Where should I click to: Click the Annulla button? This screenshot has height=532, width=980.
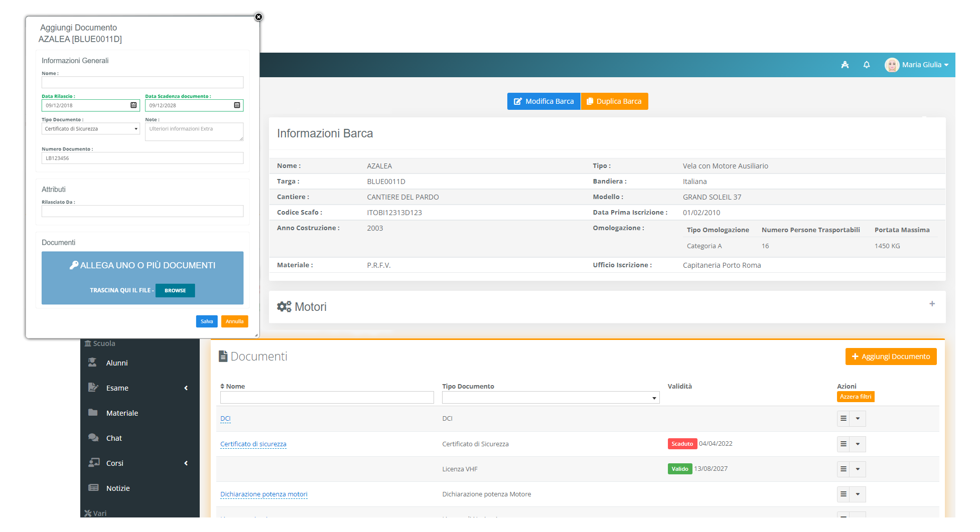234,321
